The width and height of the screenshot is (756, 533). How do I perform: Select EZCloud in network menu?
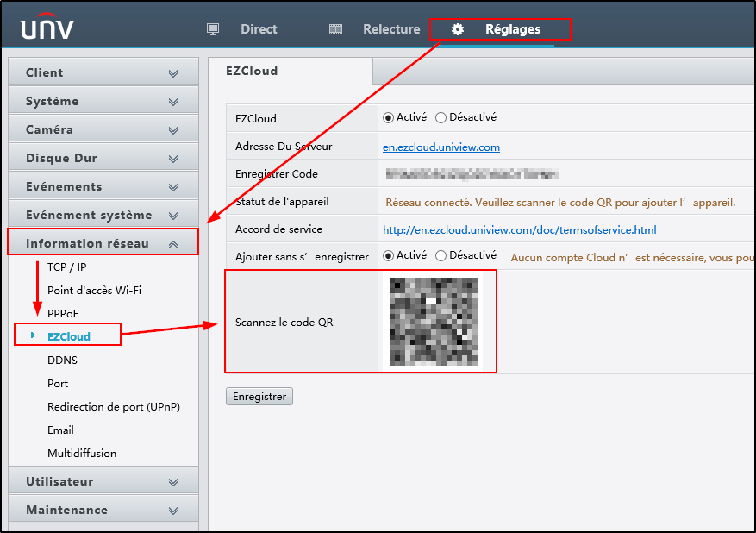(68, 336)
